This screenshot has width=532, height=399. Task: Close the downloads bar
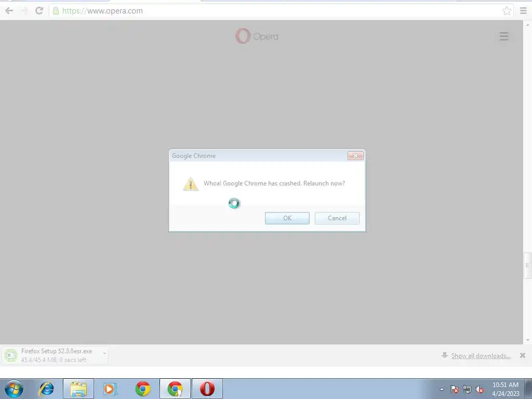click(x=523, y=355)
